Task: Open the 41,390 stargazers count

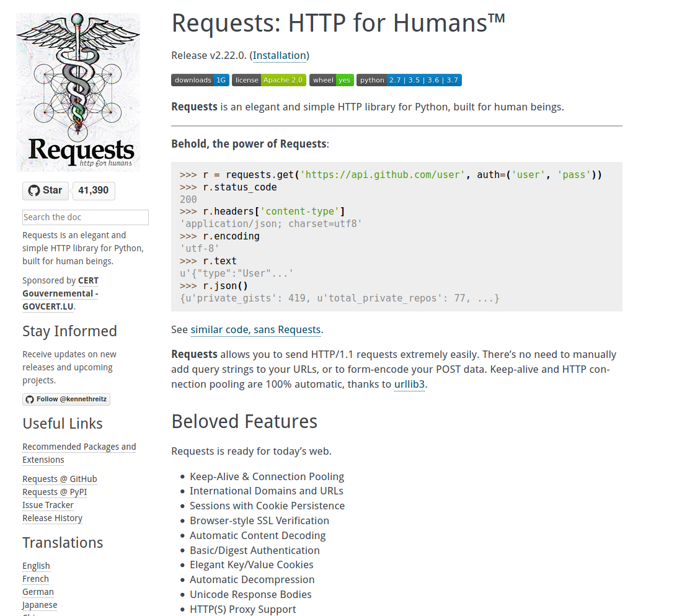Action: [x=94, y=190]
